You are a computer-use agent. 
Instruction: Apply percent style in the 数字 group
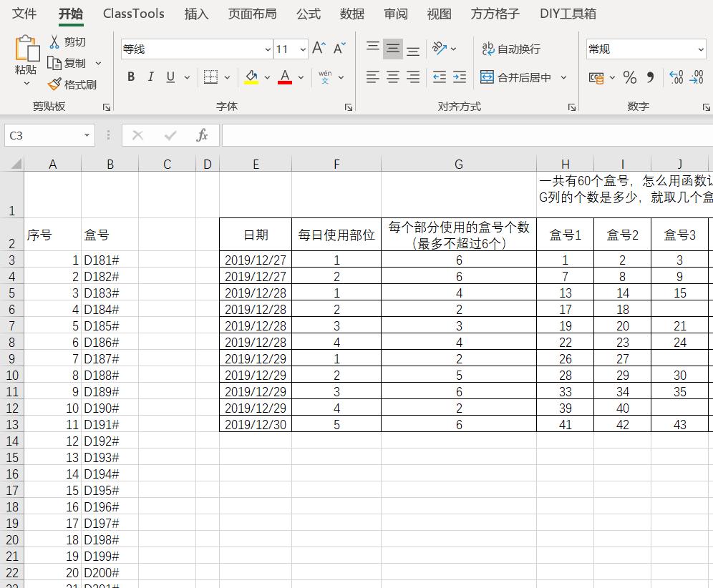(629, 77)
